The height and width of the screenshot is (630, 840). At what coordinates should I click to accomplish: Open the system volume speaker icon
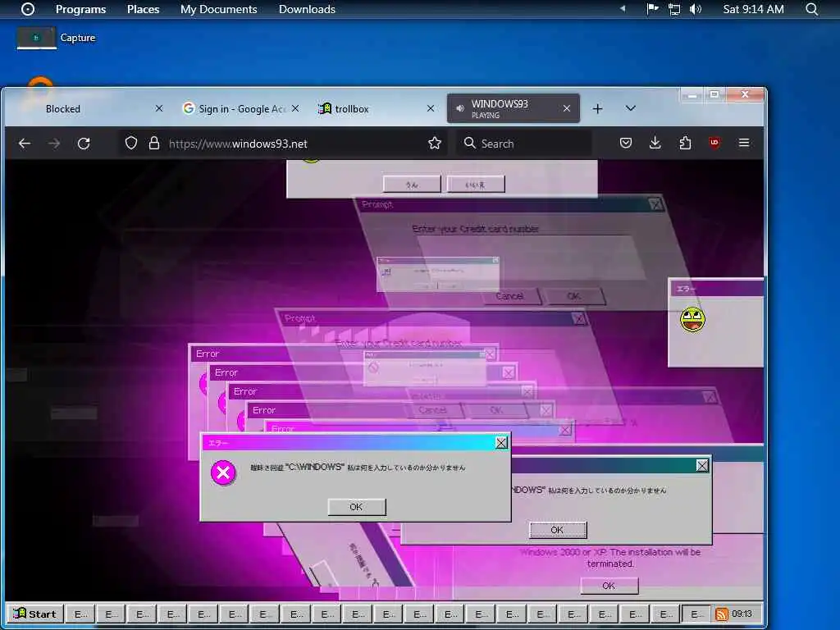coord(696,9)
